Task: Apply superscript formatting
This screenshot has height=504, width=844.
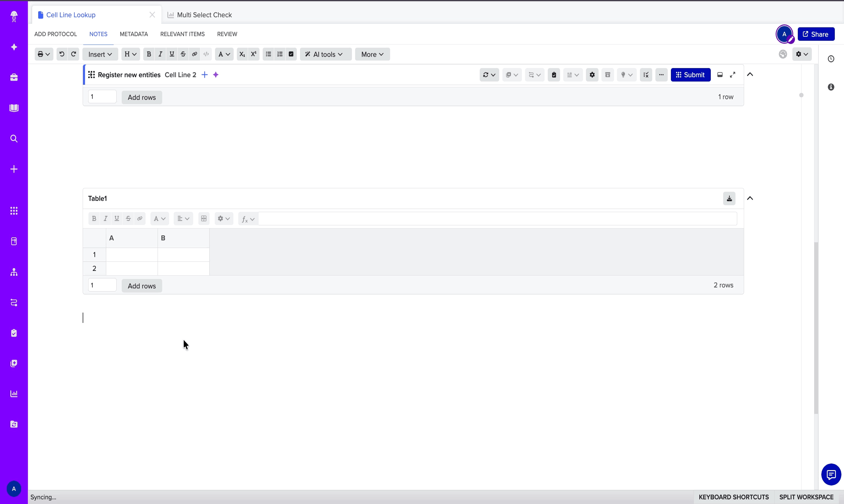Action: click(x=253, y=54)
